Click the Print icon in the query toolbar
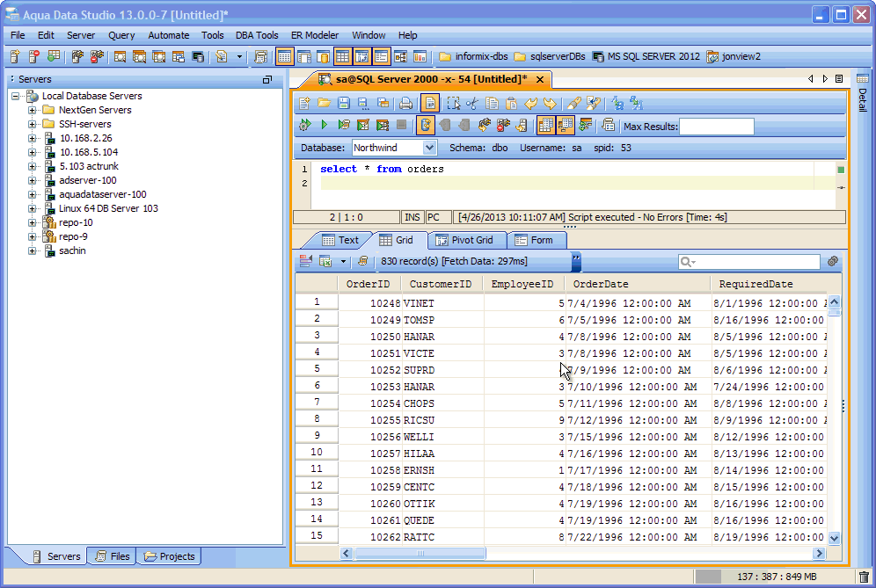This screenshot has height=588, width=876. [x=406, y=104]
